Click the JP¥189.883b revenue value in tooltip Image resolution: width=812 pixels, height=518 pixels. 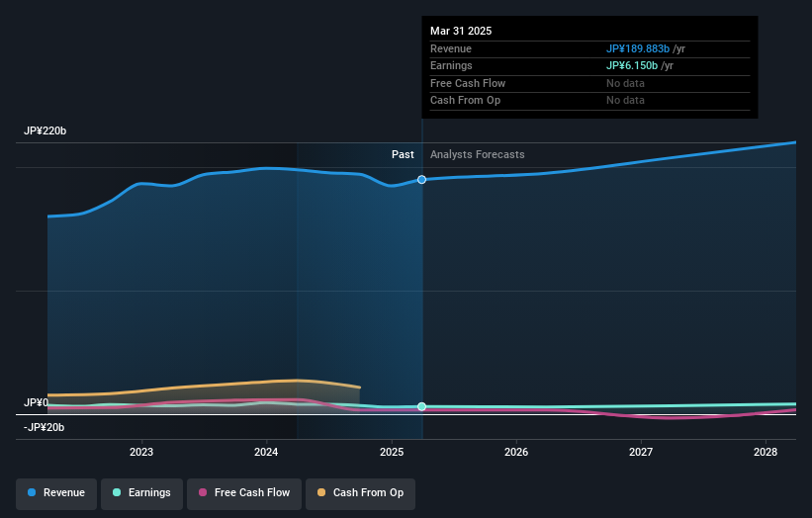pos(638,48)
